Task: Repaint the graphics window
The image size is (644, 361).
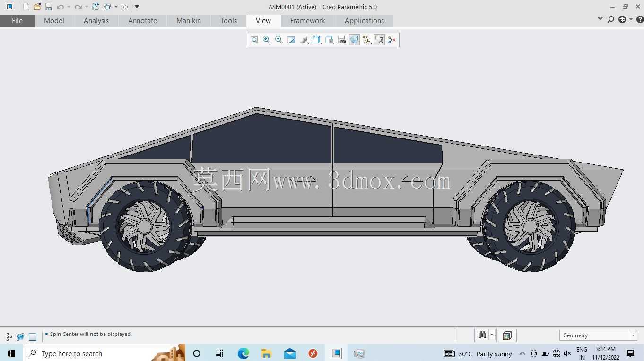Action: pos(291,40)
